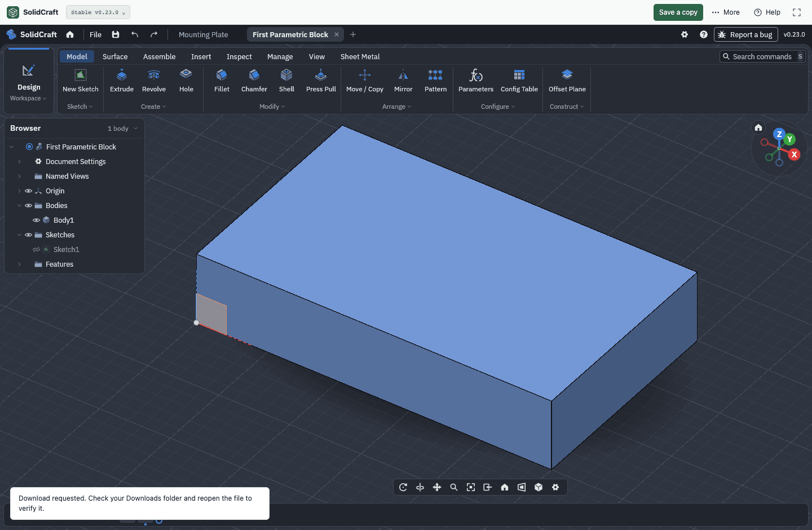
Task: Click the Save a copy button
Action: click(678, 12)
